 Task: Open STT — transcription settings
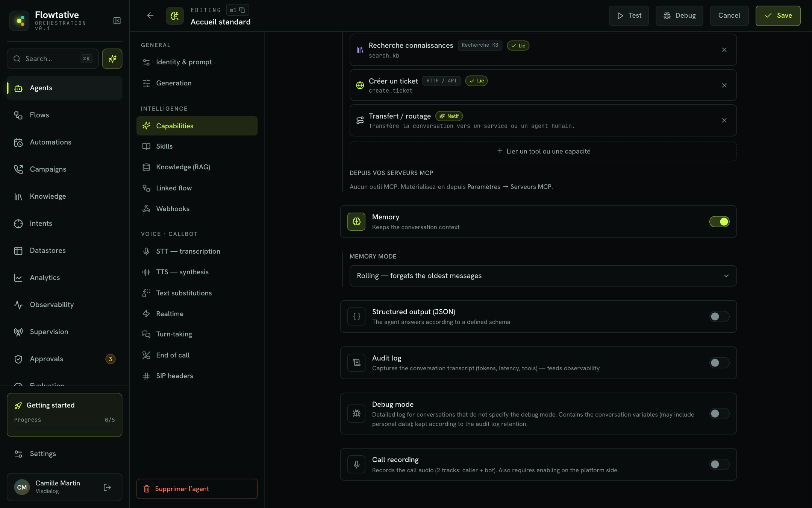pos(197,251)
